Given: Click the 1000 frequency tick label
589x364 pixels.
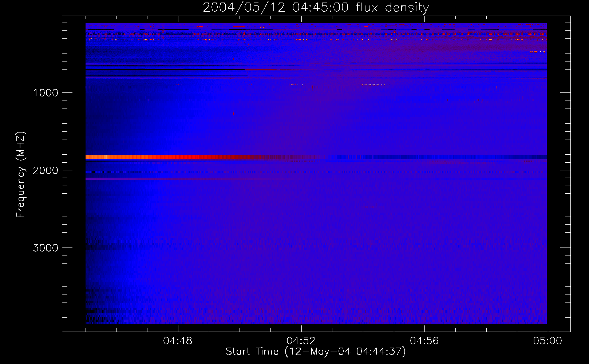Looking at the screenshot, I should [x=46, y=93].
